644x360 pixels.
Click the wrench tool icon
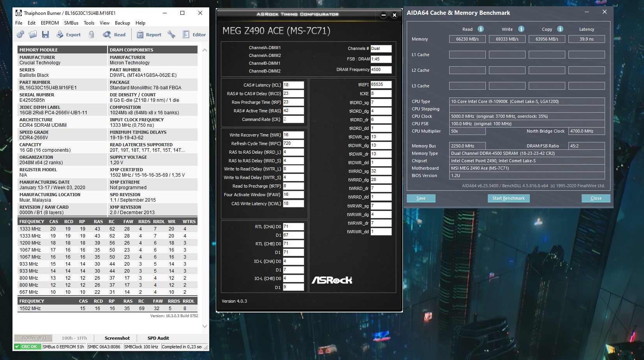coord(171,35)
